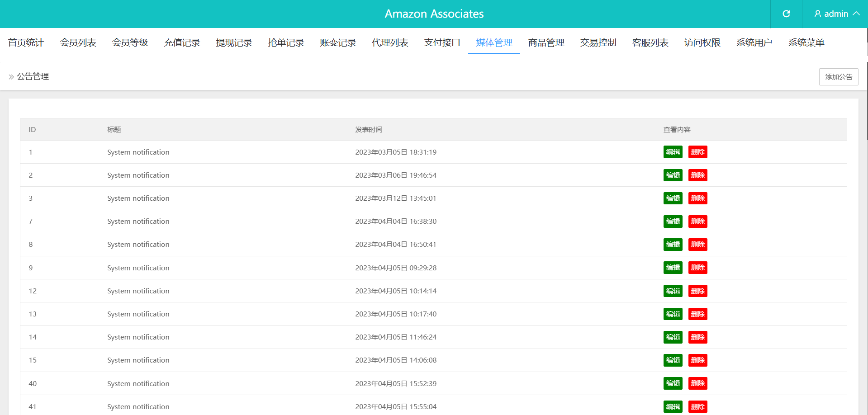The image size is (868, 415).
Task: Open 系统菜单 tab
Action: point(806,42)
